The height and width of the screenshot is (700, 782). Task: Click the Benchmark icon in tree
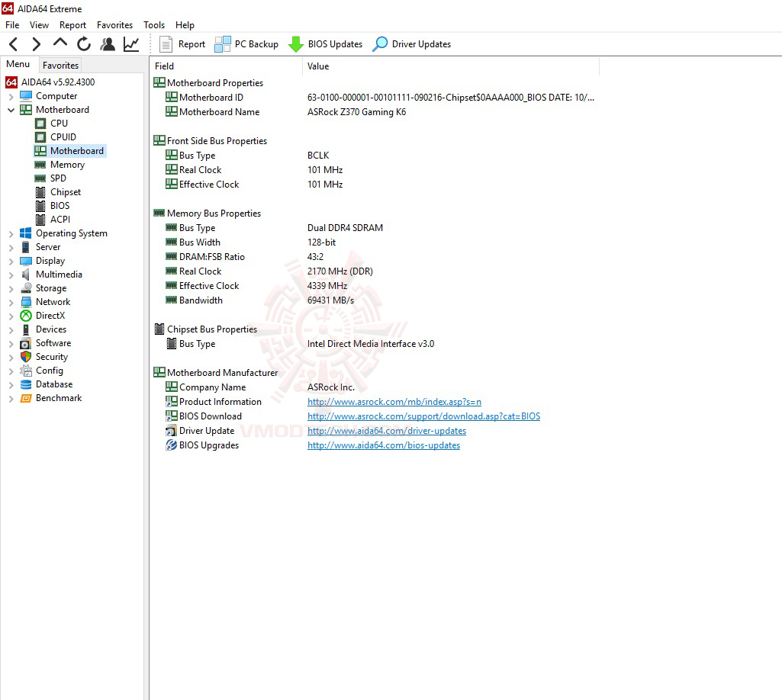pyautogui.click(x=25, y=398)
